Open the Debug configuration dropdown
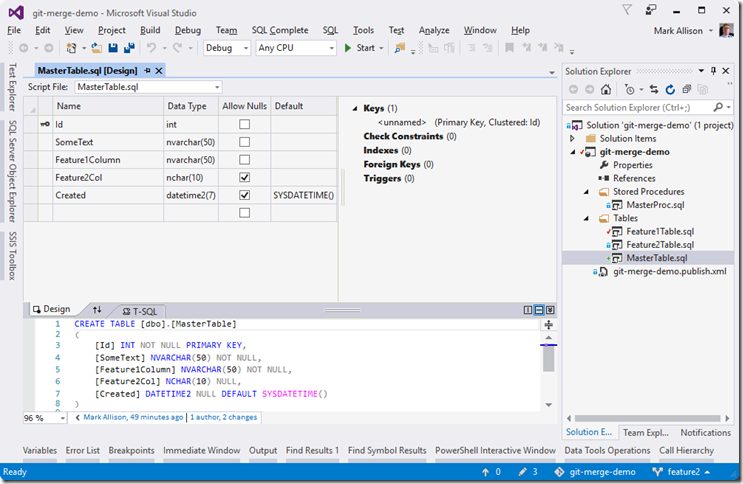743x484 pixels. (x=245, y=48)
